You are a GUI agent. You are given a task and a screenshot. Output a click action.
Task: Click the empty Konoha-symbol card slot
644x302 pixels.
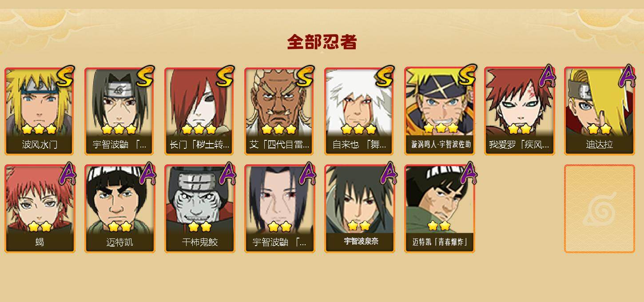click(x=600, y=209)
